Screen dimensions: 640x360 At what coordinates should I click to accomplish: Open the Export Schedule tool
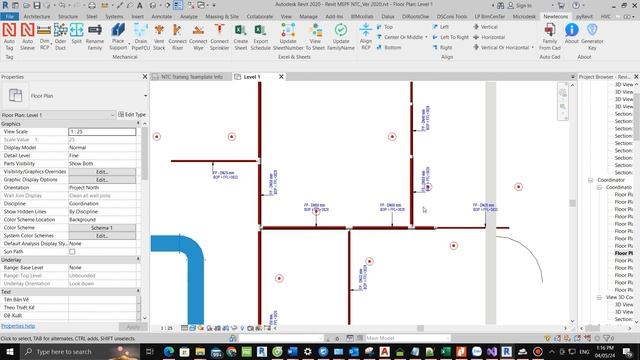[260, 37]
